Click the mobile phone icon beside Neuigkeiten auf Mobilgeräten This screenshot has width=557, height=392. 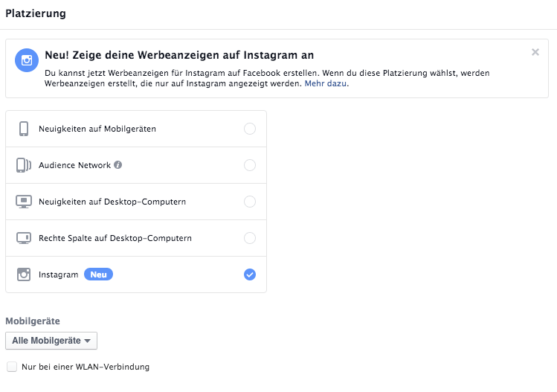coord(24,129)
